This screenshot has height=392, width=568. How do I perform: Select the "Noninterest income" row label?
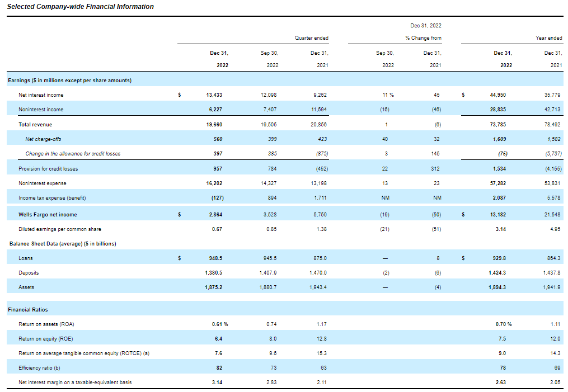[x=41, y=109]
